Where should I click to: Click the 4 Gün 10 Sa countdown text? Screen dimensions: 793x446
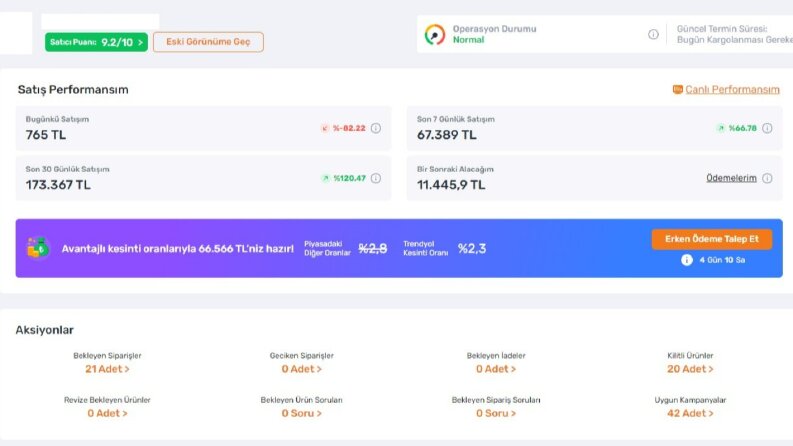point(722,260)
